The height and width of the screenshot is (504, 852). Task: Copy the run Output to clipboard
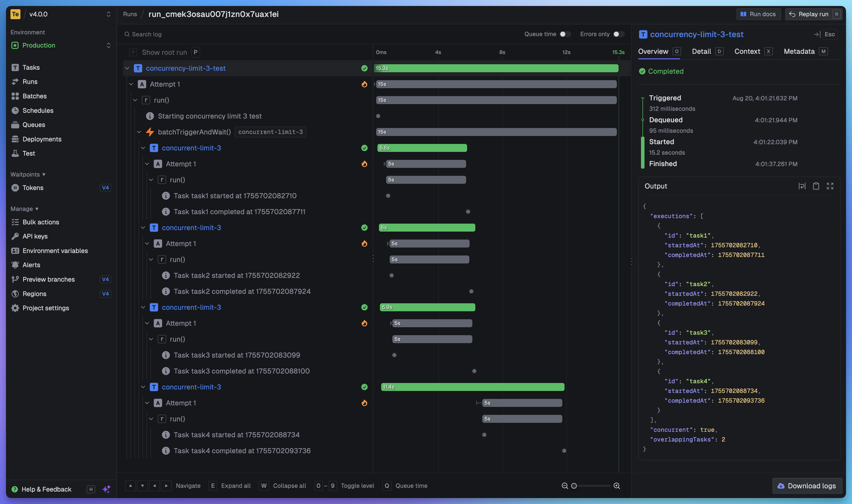click(816, 186)
